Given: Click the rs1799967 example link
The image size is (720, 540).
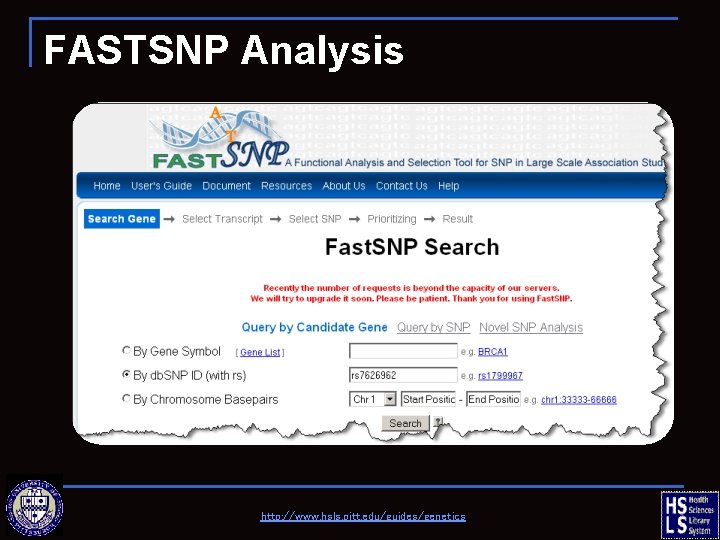Looking at the screenshot, I should click(x=500, y=376).
